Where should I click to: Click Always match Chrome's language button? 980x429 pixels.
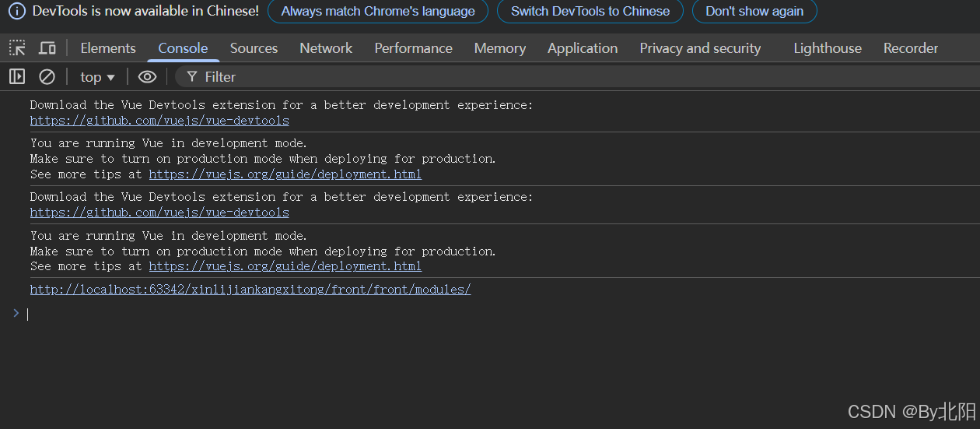click(378, 11)
